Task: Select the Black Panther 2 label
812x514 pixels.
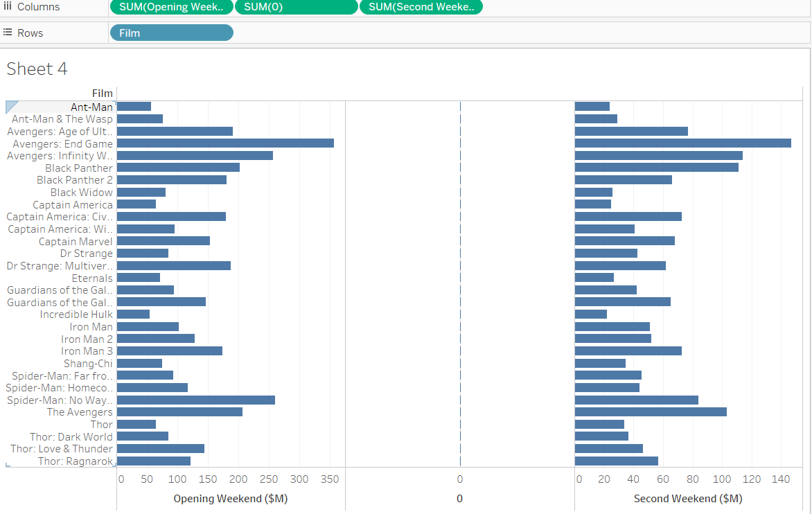Action: click(75, 180)
